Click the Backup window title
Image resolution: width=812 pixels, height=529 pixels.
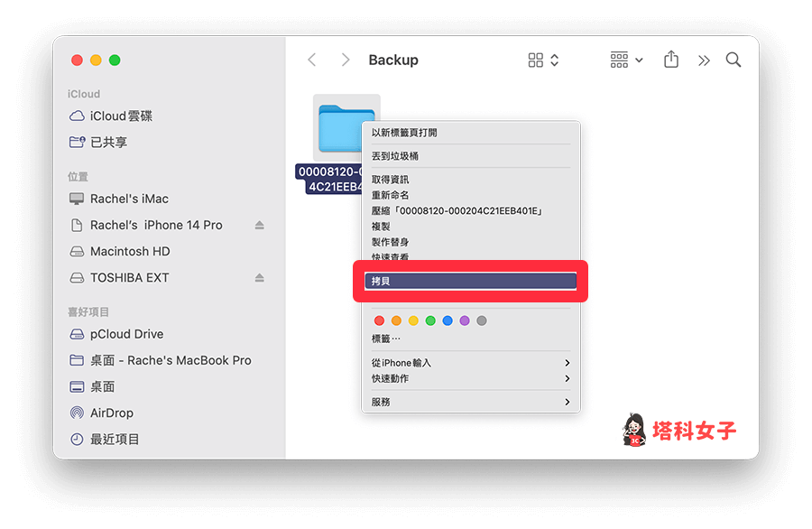(x=393, y=60)
